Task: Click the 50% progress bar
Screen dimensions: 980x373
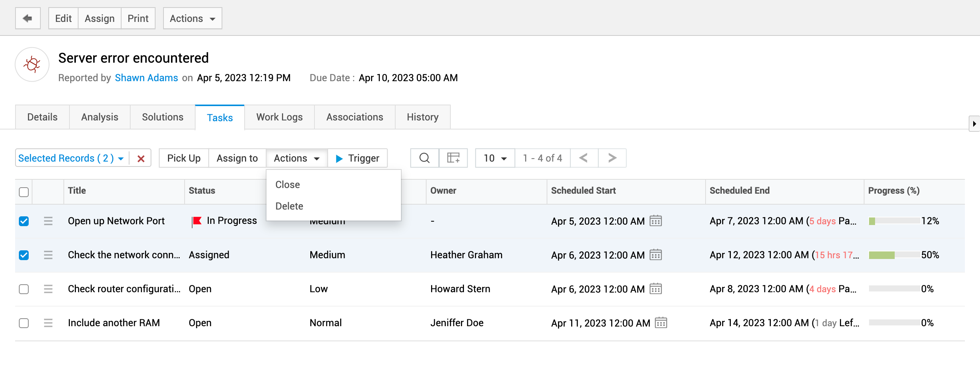Action: click(894, 255)
